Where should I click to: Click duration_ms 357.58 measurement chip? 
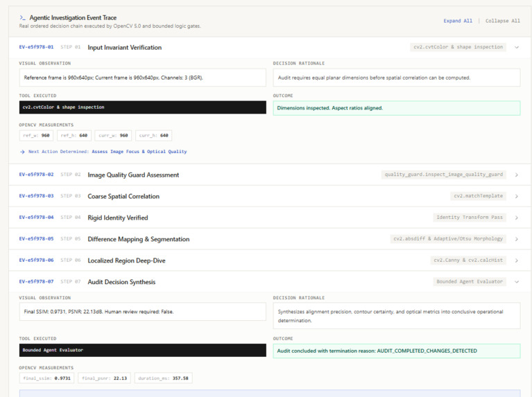(163, 378)
